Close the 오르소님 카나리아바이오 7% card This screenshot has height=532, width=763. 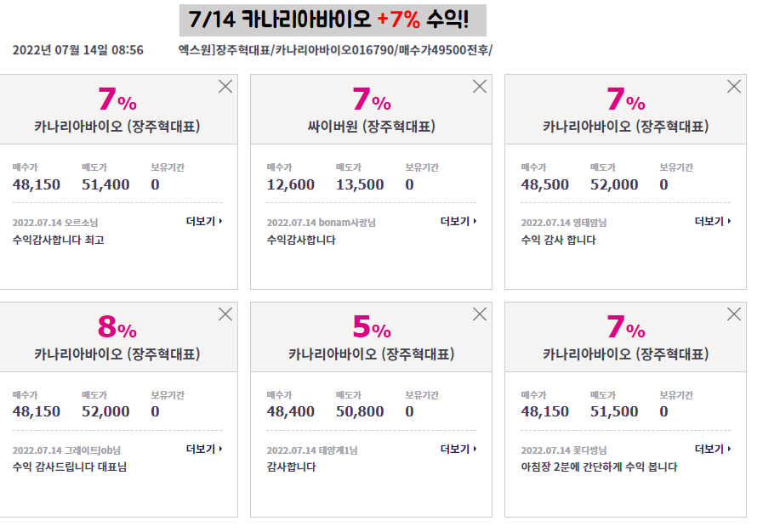(225, 87)
